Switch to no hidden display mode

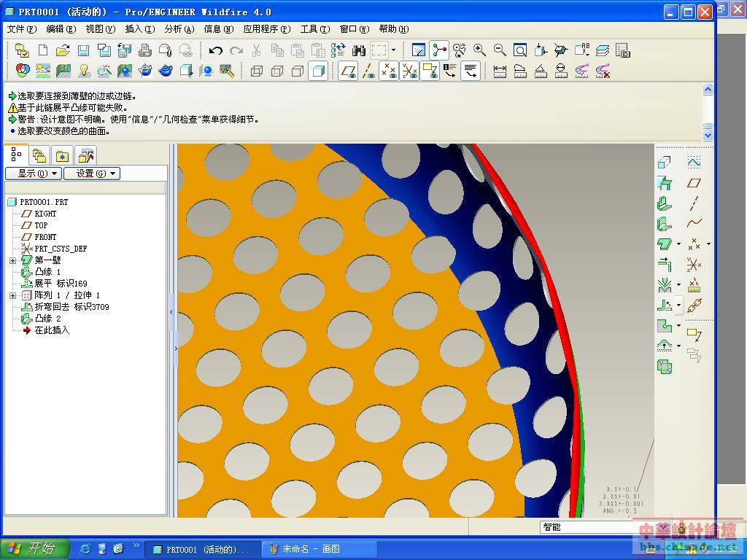pos(298,71)
